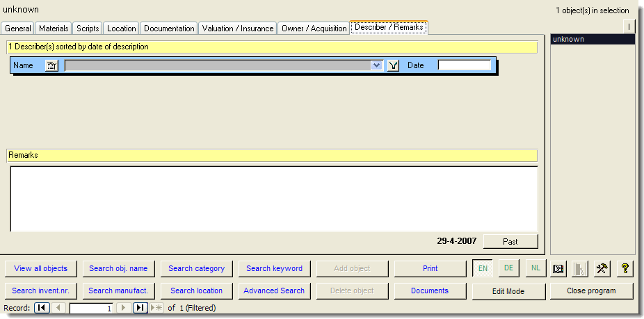Screen dimensions: 644x319
Task: Click View all objects button
Action: coord(41,268)
